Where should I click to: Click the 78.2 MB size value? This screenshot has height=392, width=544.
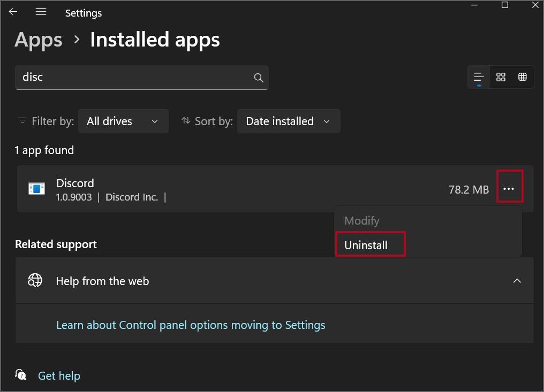469,190
